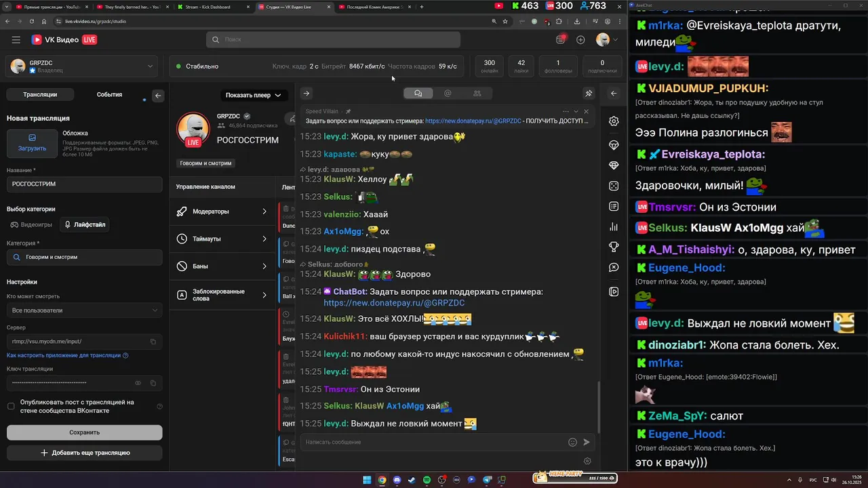Close the pinned Speed Villain message

click(x=587, y=111)
